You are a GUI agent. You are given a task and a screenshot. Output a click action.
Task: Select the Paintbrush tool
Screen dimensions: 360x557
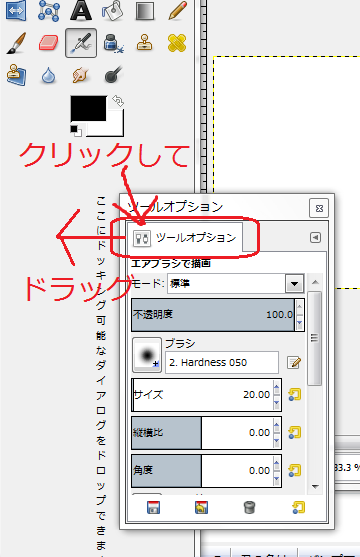point(16,43)
